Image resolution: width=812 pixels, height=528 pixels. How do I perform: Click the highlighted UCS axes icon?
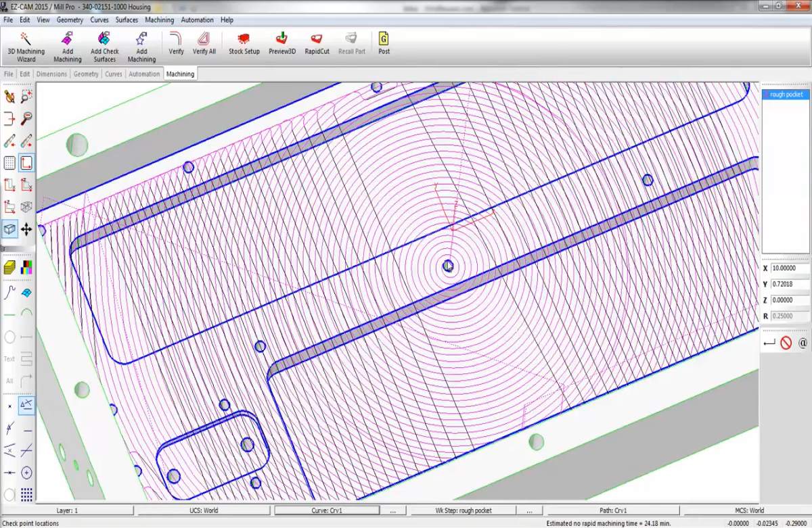26,163
